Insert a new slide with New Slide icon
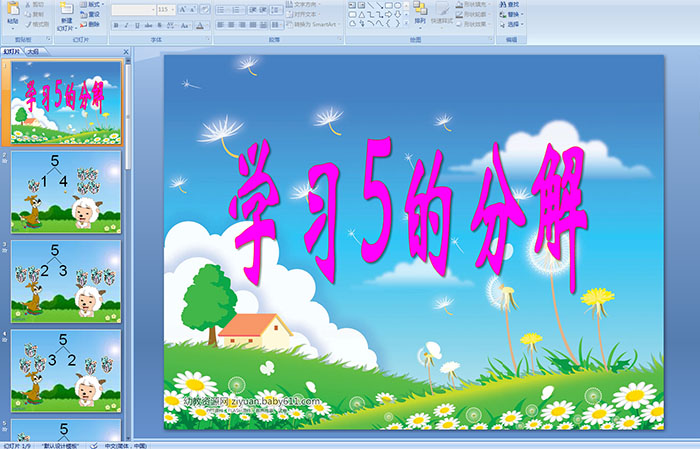This screenshot has height=449, width=700. point(67,8)
